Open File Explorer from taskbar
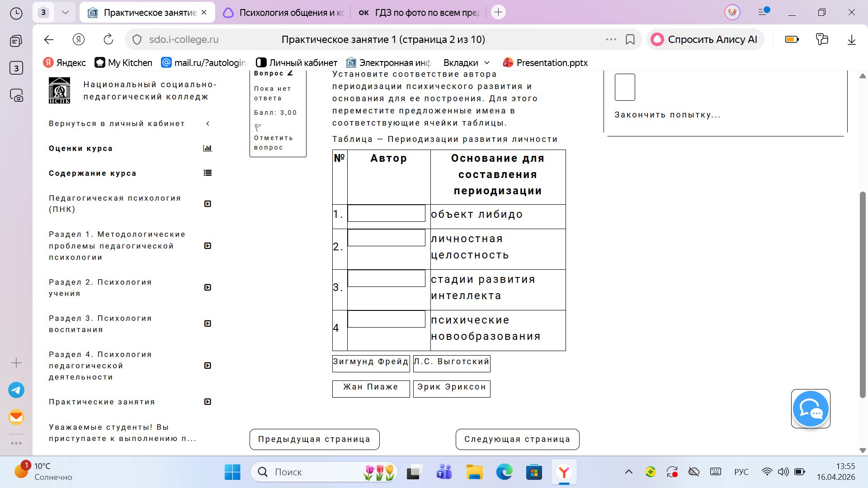 [474, 472]
